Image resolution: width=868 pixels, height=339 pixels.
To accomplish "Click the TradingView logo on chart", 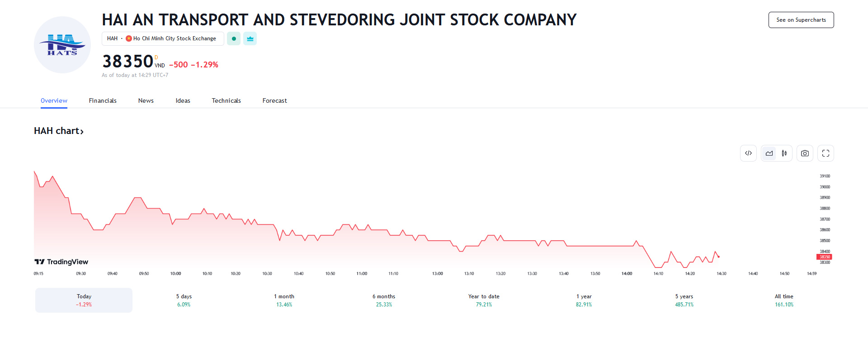I will (x=61, y=262).
